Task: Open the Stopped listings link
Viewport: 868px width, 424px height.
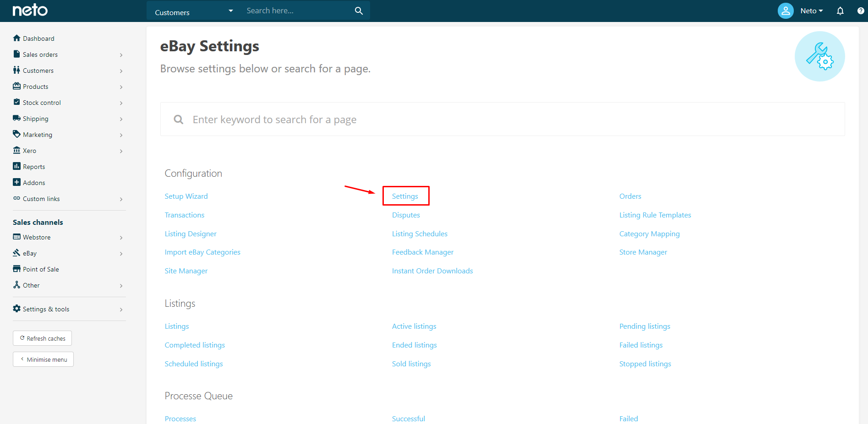Action: [645, 364]
